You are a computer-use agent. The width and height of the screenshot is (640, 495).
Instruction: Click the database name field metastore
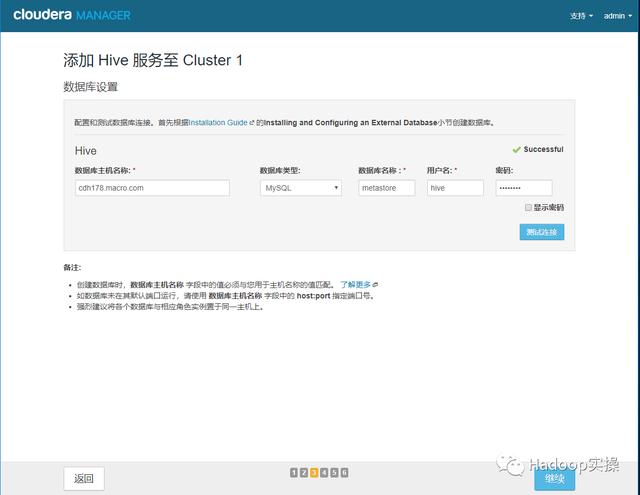click(387, 188)
